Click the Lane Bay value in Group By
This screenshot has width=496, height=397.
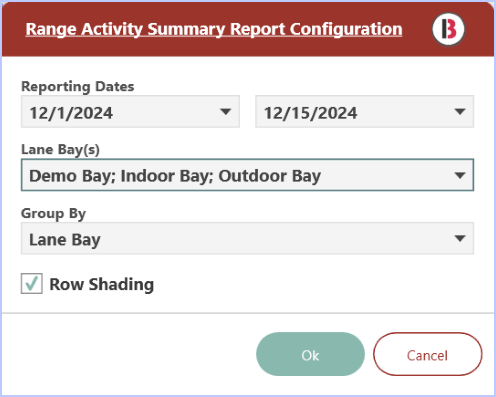click(x=65, y=240)
